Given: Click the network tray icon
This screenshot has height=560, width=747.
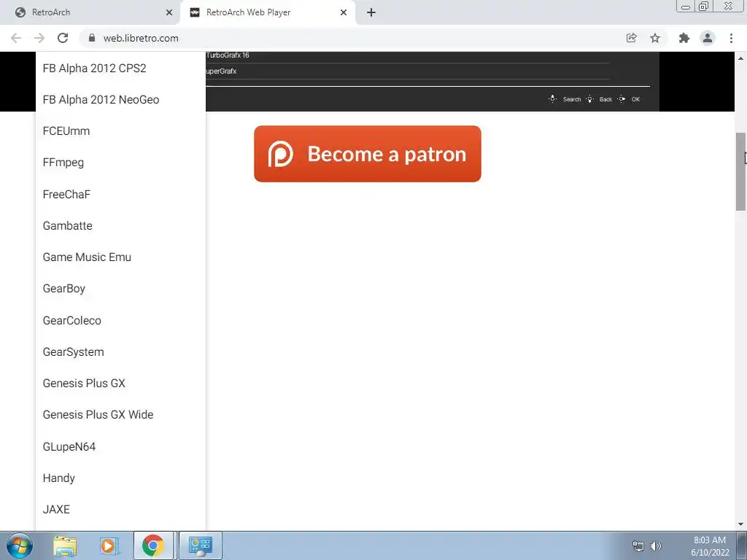Looking at the screenshot, I should tap(638, 546).
